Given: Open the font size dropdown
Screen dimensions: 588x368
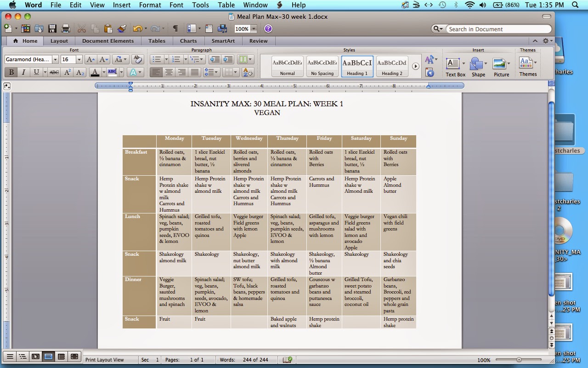Looking at the screenshot, I should point(79,59).
